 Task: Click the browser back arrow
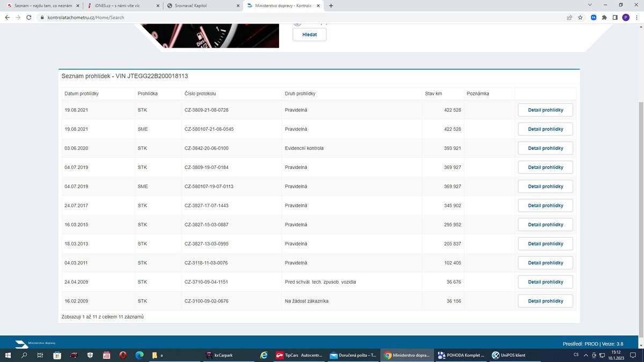point(7,17)
